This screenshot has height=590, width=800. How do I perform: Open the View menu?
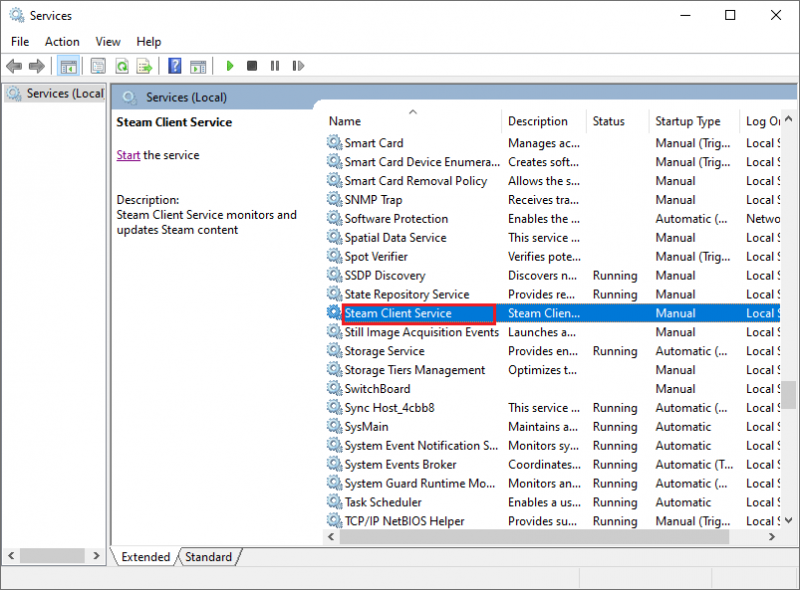pos(108,41)
